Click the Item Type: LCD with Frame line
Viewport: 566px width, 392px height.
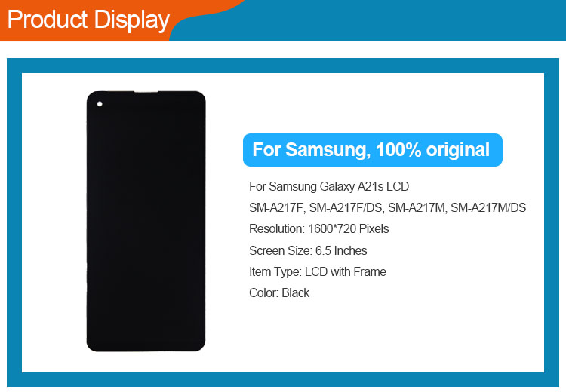click(318, 271)
